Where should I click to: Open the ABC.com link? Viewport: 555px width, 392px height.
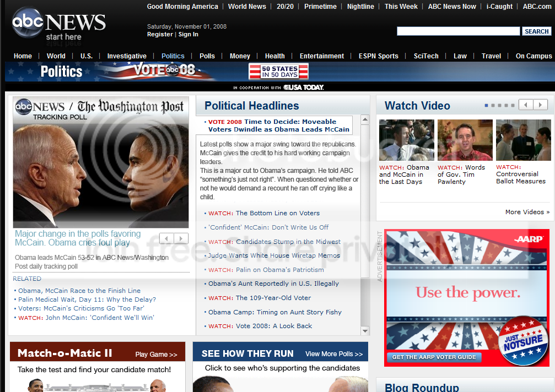pos(537,7)
